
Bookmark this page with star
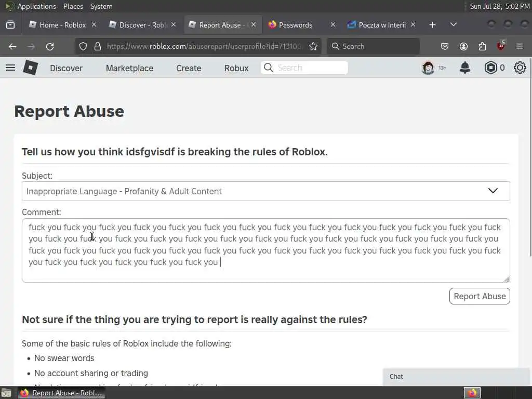coord(313,46)
